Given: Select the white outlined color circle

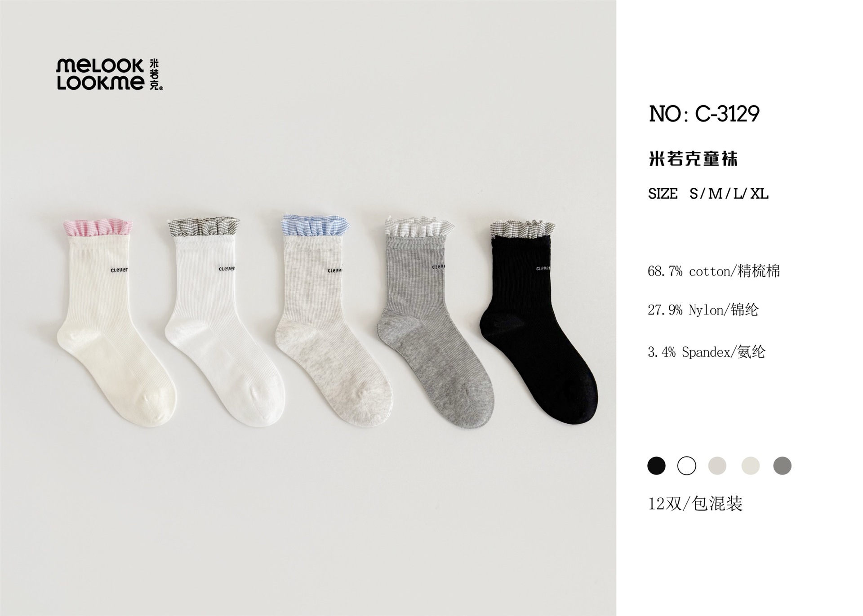Looking at the screenshot, I should [x=686, y=465].
